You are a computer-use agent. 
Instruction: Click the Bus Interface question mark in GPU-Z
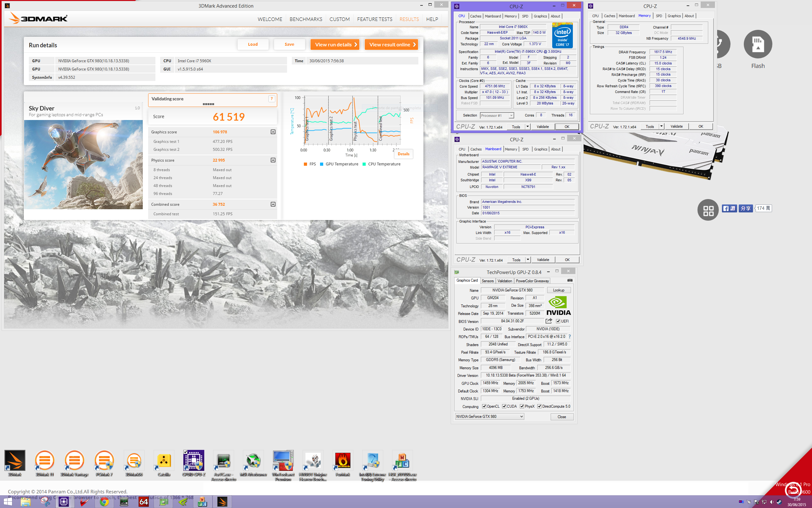tap(569, 337)
